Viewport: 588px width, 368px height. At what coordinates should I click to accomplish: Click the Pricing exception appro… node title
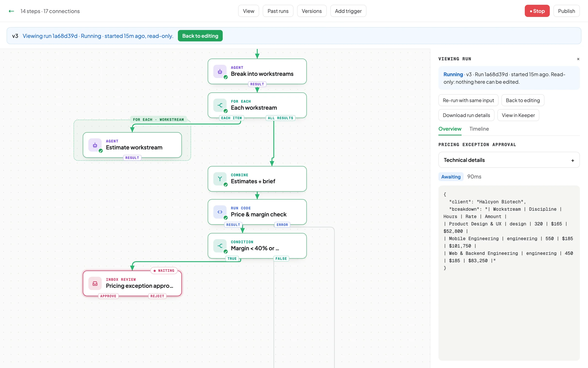coord(140,286)
